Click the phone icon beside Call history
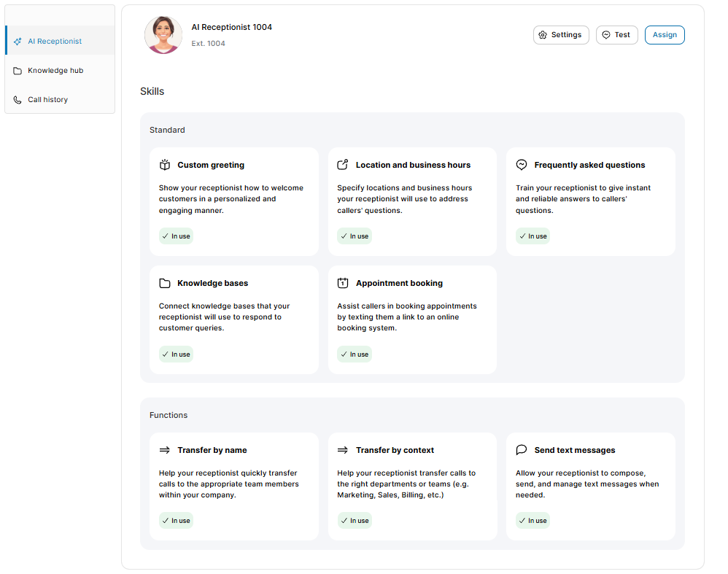 (18, 99)
